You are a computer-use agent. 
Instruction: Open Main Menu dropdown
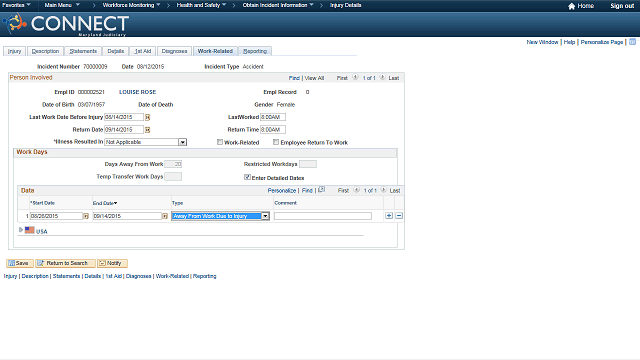pos(62,5)
